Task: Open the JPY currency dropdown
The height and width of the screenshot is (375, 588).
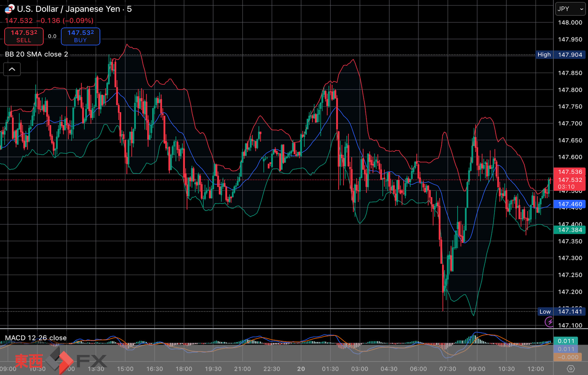Action: 570,9
